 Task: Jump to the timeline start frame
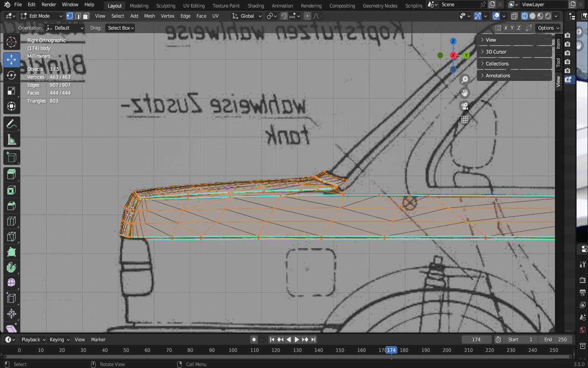[272, 339]
